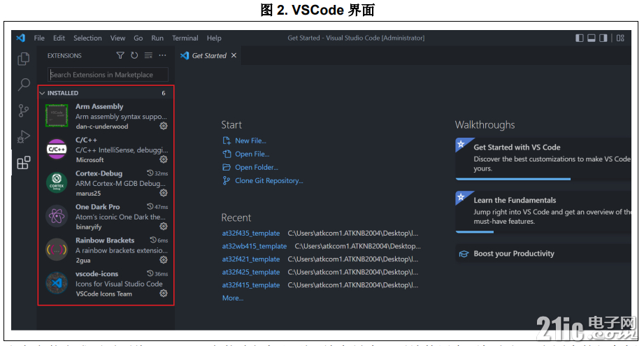Screen dimensions: 644x346
Task: Toggle primary side bar layout button
Action: click(x=579, y=38)
